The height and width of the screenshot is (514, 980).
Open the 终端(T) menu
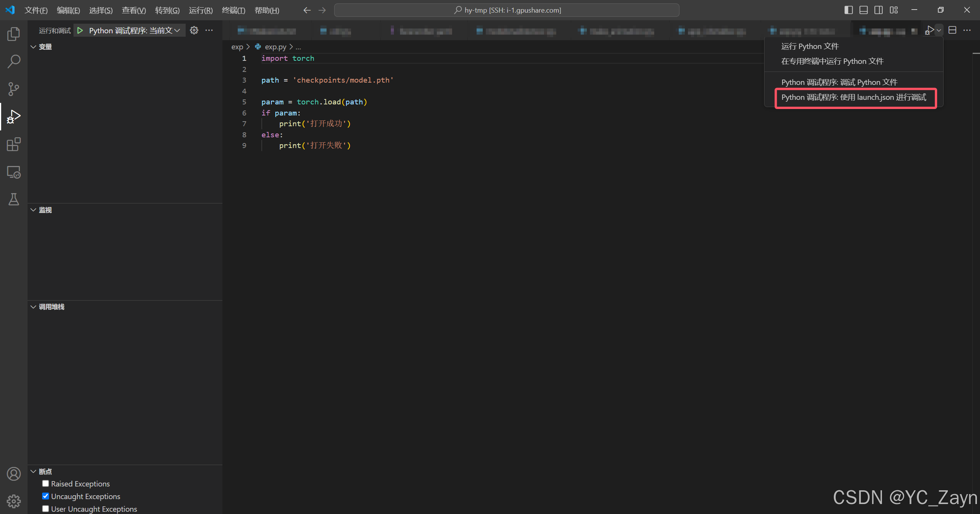(233, 10)
